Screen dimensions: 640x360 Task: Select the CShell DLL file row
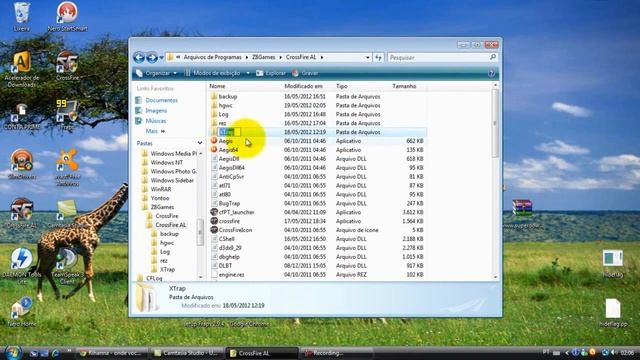[317, 239]
